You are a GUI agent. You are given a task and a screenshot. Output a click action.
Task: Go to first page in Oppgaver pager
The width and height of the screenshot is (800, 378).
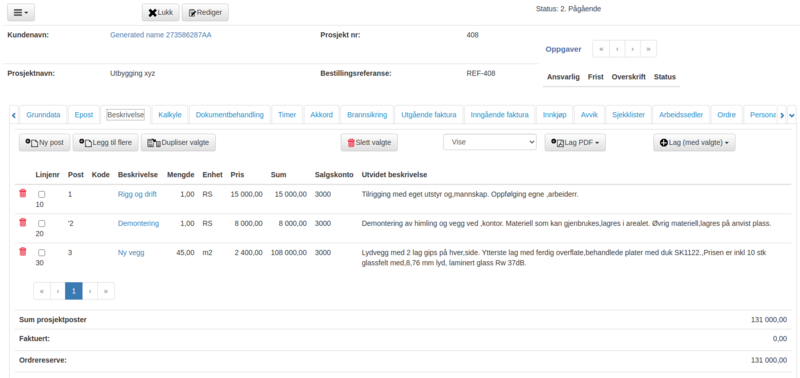[x=601, y=49]
